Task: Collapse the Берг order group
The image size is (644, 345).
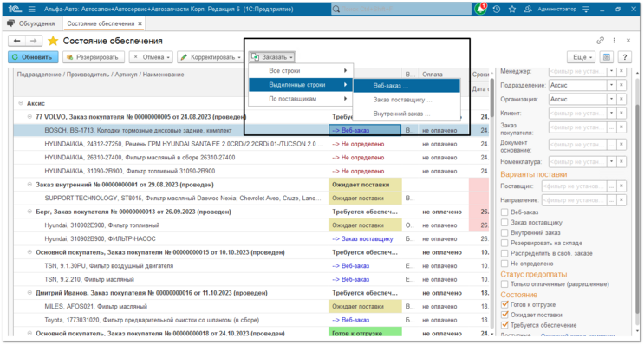Action: [x=29, y=212]
